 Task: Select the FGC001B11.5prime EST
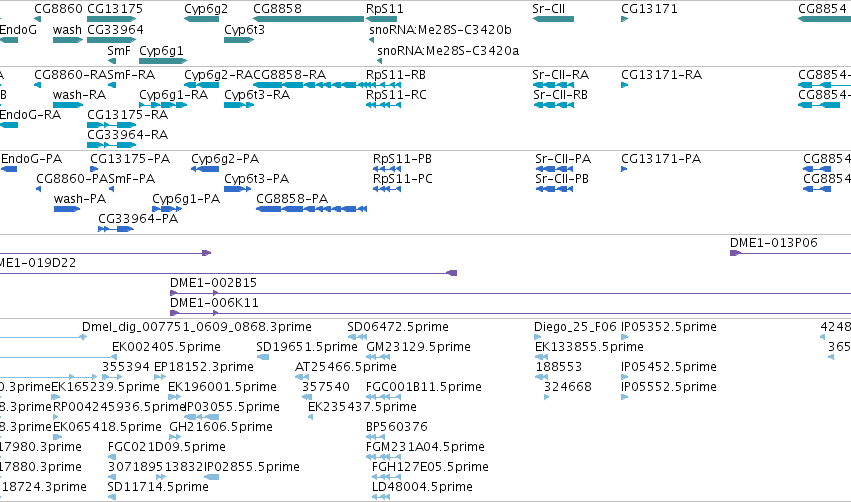383,397
